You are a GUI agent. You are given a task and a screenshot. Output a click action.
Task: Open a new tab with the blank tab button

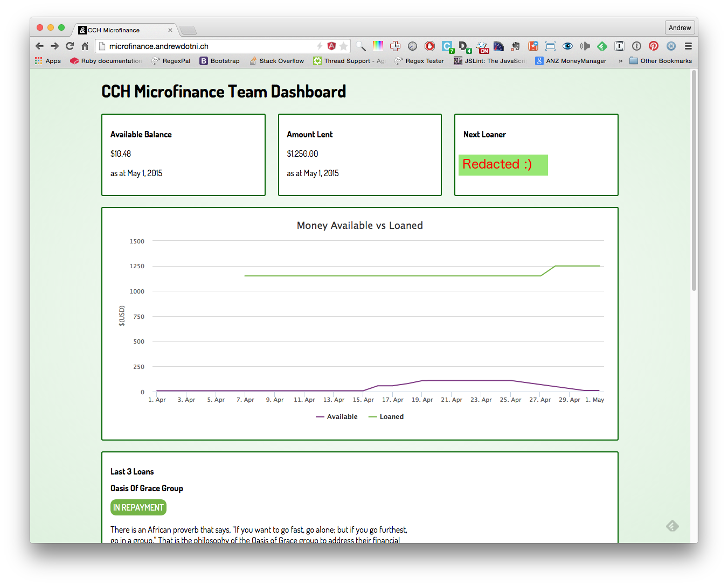coord(188,30)
